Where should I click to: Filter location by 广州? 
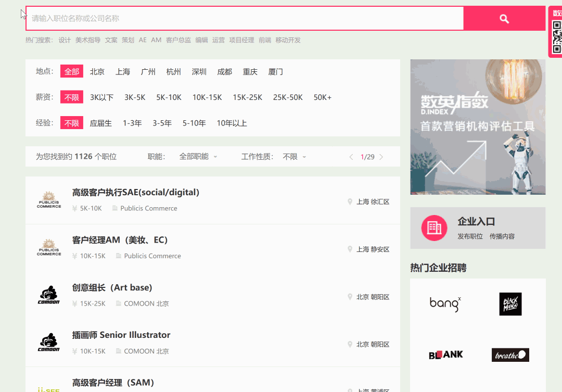[148, 72]
